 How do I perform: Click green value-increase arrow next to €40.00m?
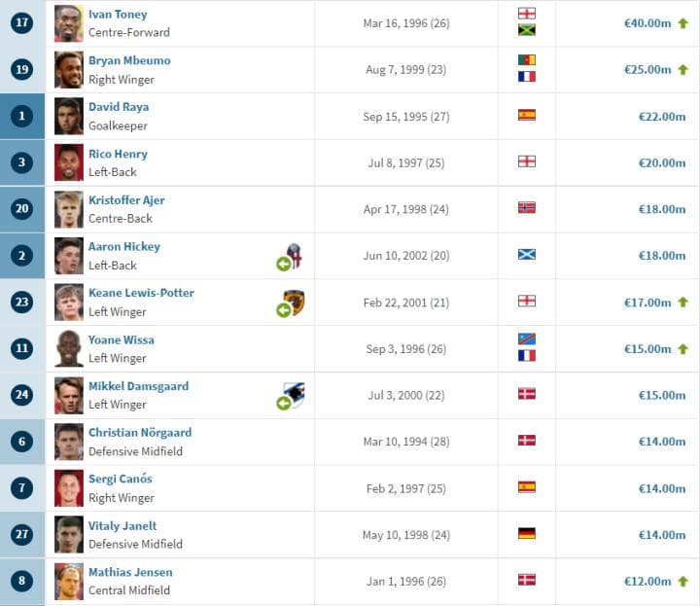[x=683, y=23]
